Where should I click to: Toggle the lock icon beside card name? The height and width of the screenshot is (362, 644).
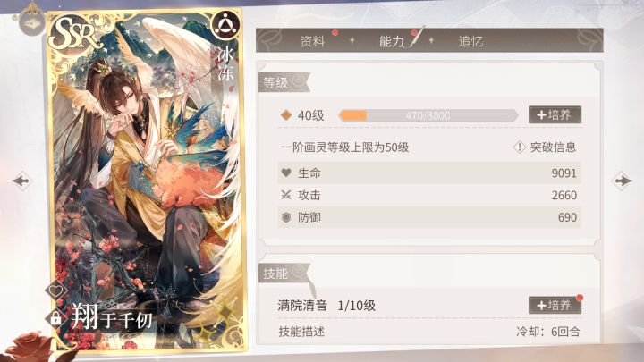coord(55,317)
